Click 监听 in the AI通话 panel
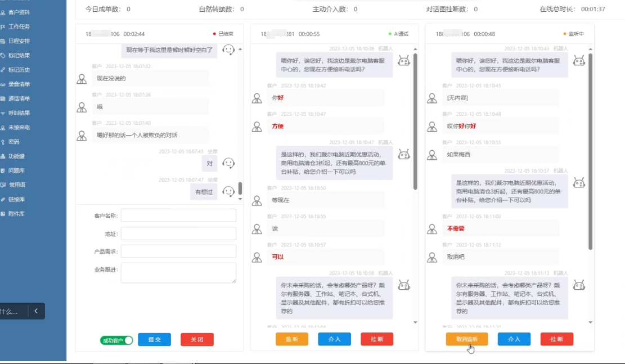Screen dimensions: 625x364 292,339
